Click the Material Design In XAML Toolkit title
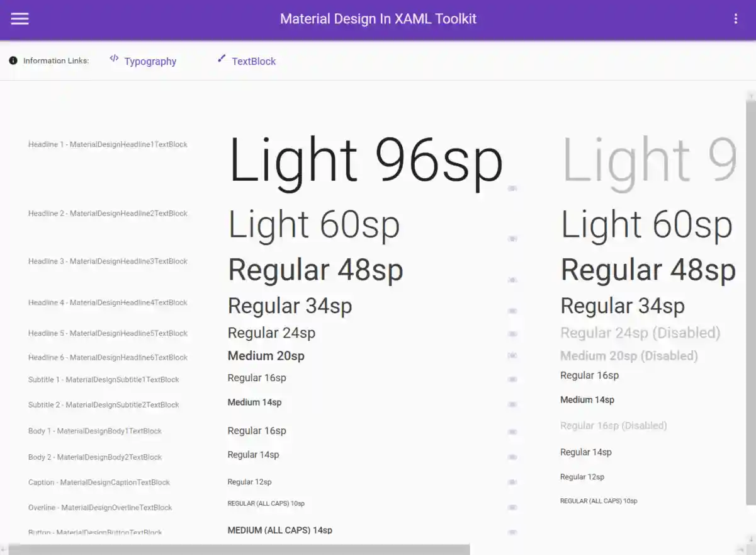This screenshot has width=756, height=555. (378, 18)
